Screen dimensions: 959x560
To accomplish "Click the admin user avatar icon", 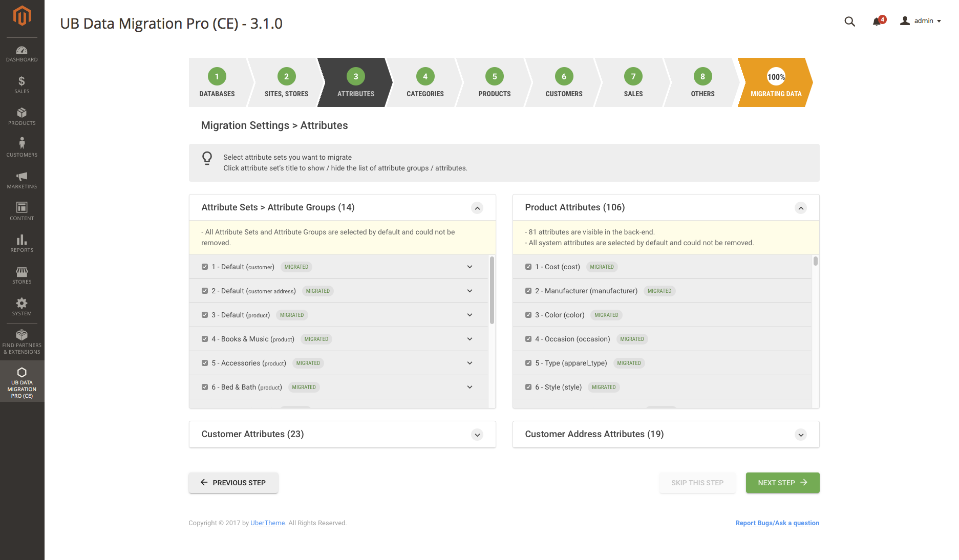I will 905,21.
